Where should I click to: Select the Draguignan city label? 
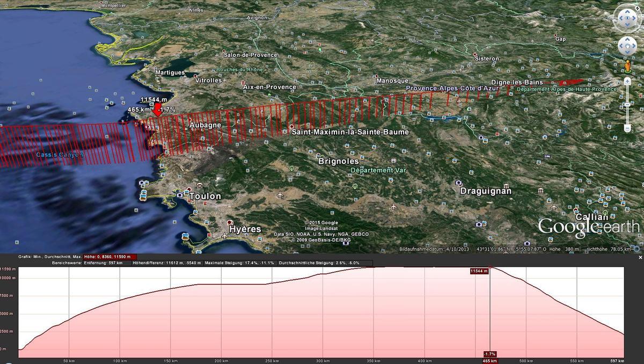click(485, 191)
